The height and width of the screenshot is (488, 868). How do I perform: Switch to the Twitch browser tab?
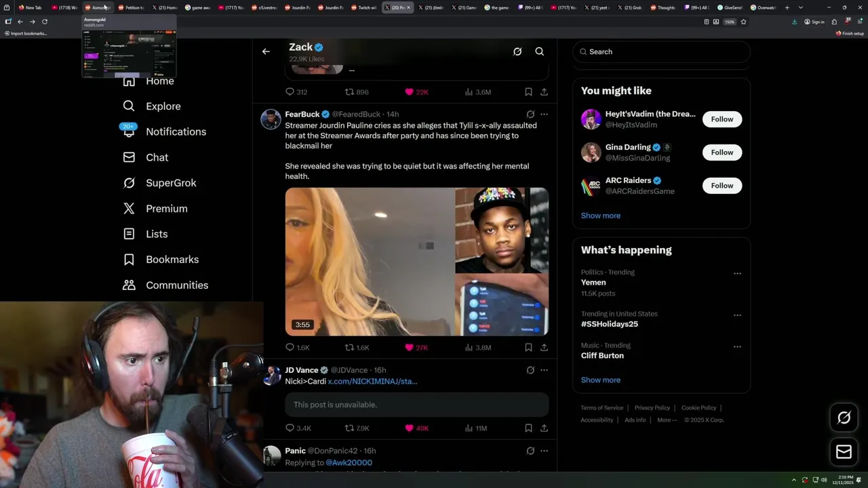point(363,7)
